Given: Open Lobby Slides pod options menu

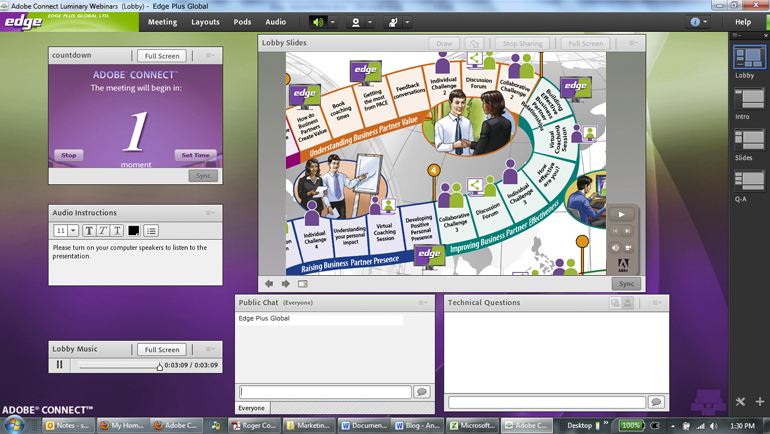Looking at the screenshot, I should coord(633,43).
